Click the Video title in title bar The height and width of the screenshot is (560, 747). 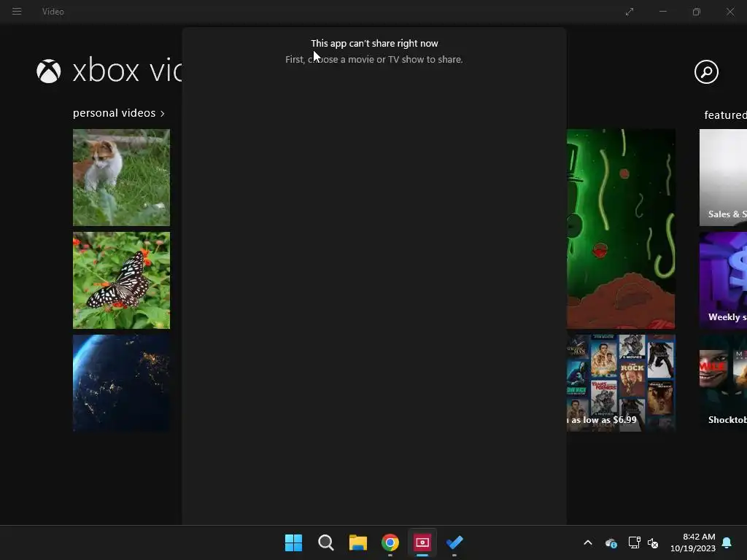53,12
